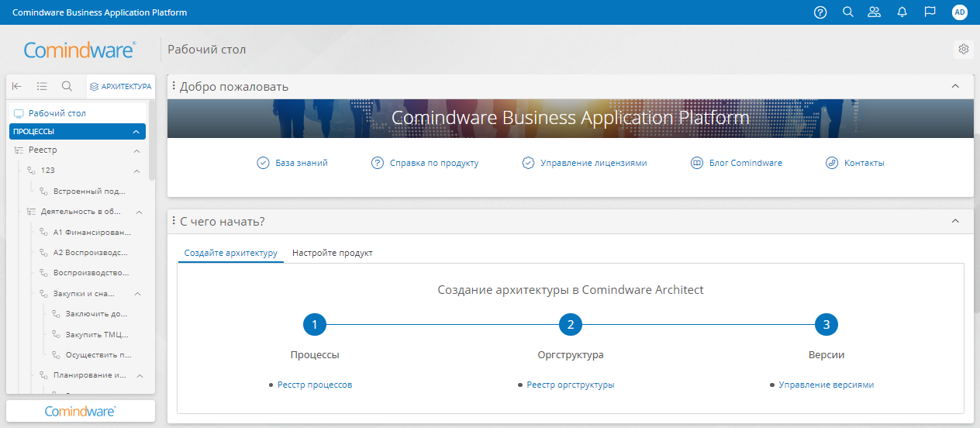Select Встроенный под... tree item
Image resolution: width=980 pixels, height=428 pixels.
pos(89,191)
